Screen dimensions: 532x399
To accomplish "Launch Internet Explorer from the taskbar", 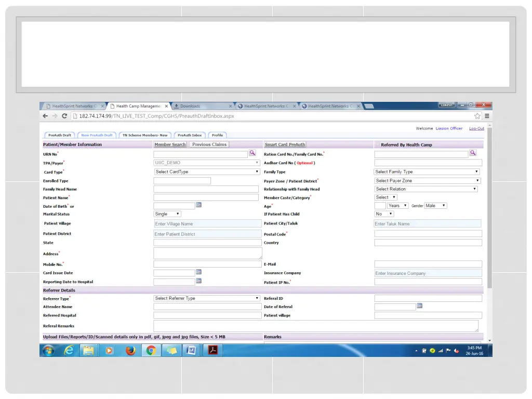I will pos(69,350).
